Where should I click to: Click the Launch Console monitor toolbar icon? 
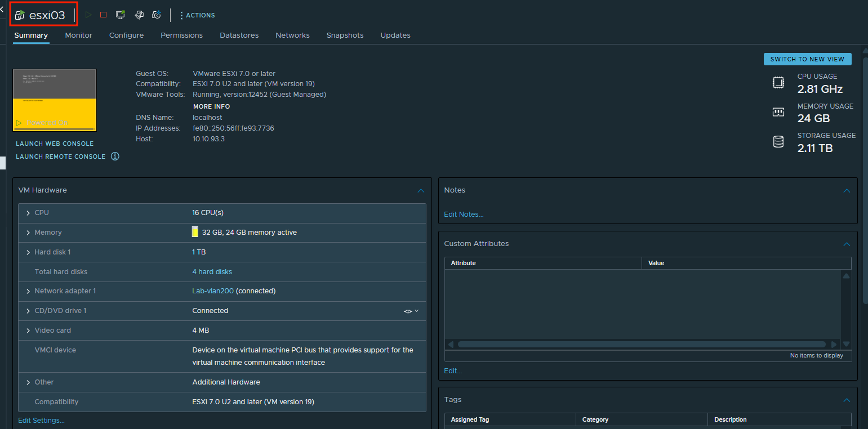[121, 15]
